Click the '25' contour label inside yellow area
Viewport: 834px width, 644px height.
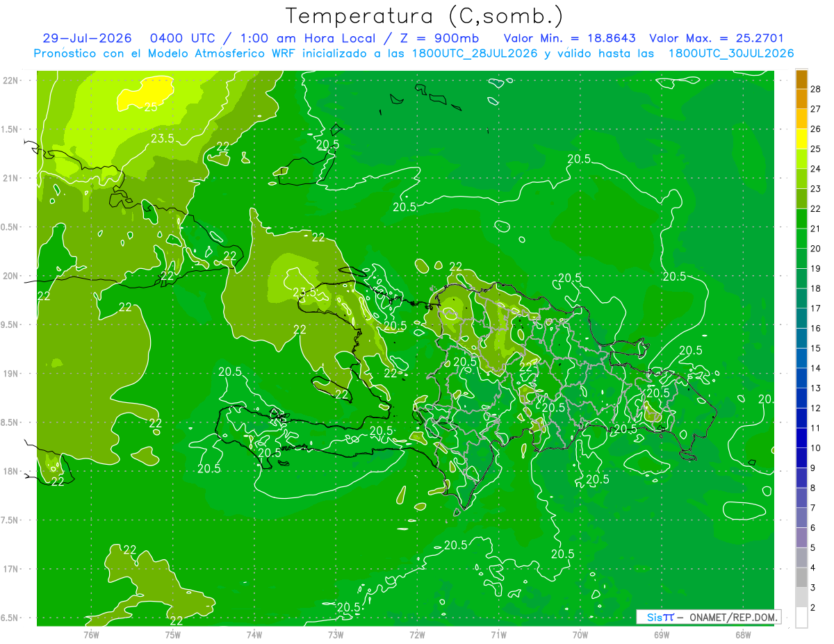click(151, 107)
